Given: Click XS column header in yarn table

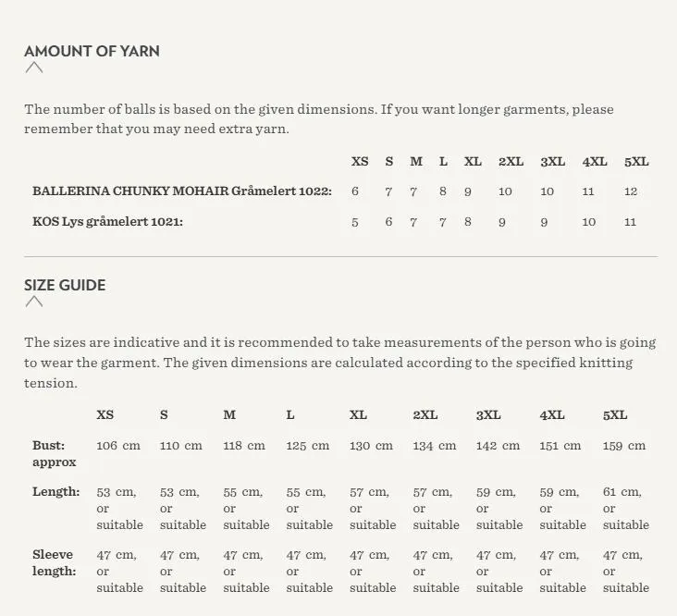Looking at the screenshot, I should 360,162.
